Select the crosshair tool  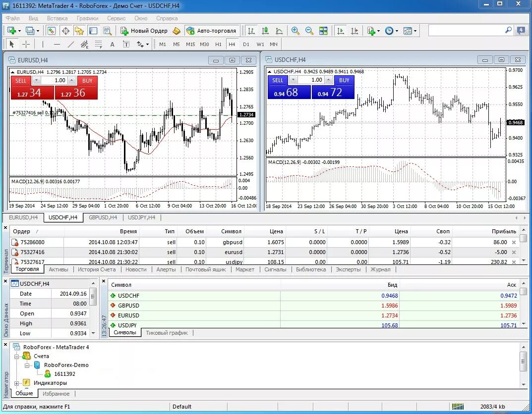pos(26,44)
